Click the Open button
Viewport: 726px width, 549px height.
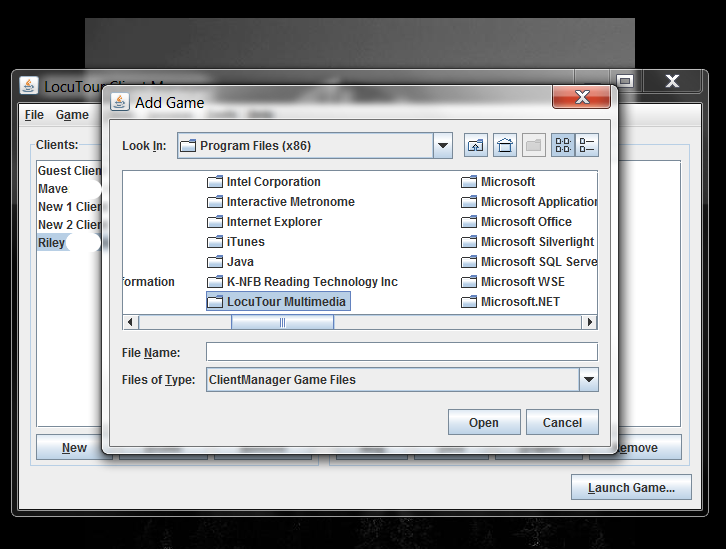pos(484,423)
